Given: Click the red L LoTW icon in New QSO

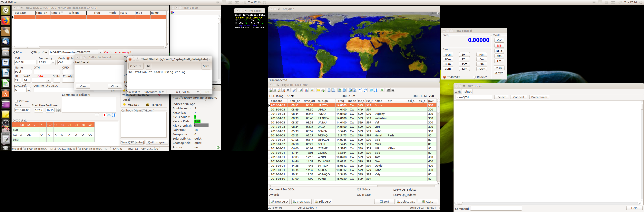Looking at the screenshot, I should [x=104, y=115].
